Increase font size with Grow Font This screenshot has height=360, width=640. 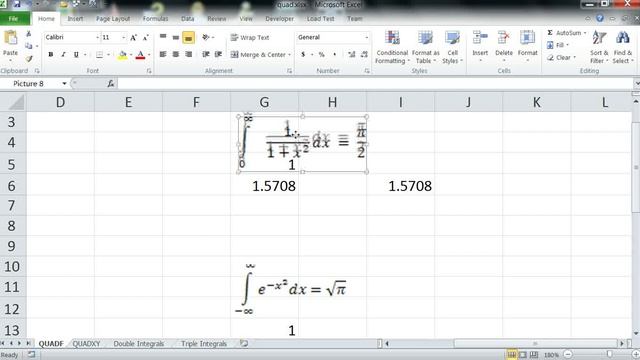point(133,38)
